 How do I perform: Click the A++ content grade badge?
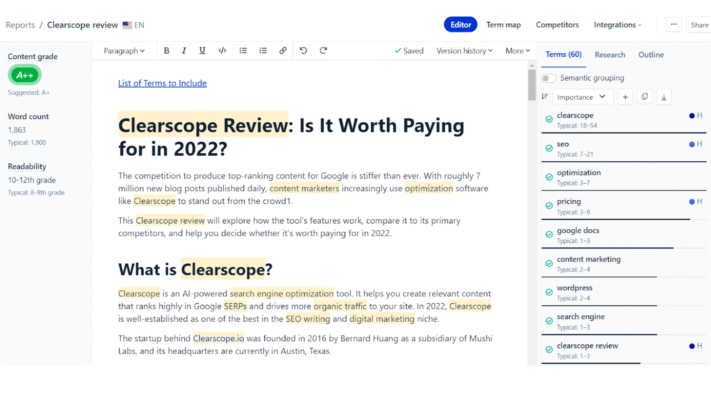coord(24,75)
